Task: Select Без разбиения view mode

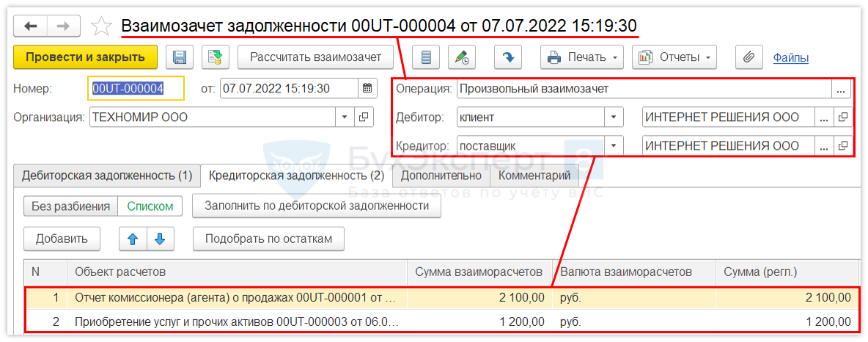Action: point(71,206)
